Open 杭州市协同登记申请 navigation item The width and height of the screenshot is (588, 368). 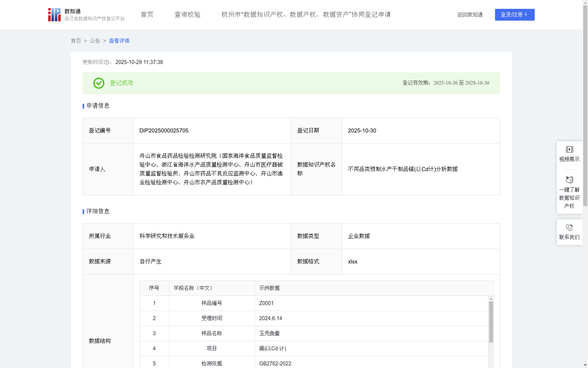coord(306,15)
